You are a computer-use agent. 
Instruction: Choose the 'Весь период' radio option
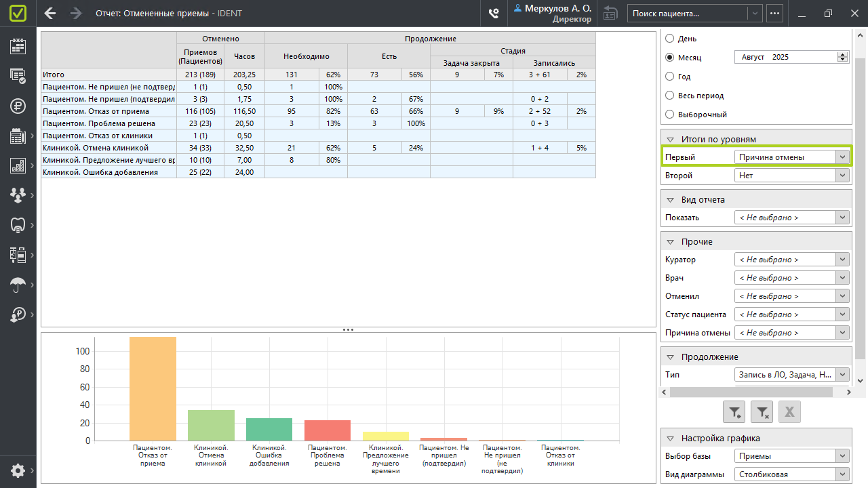(670, 96)
